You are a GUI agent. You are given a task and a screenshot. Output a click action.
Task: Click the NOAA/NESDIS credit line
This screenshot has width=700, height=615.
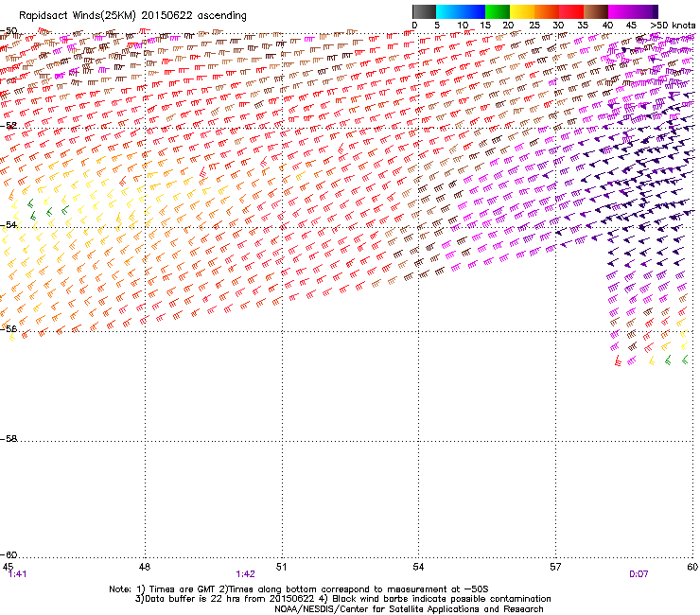click(x=409, y=609)
